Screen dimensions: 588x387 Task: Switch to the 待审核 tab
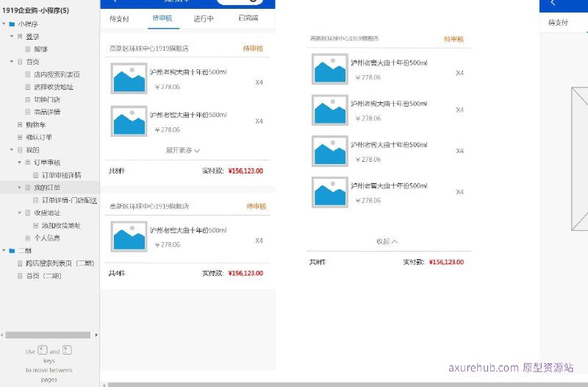162,18
